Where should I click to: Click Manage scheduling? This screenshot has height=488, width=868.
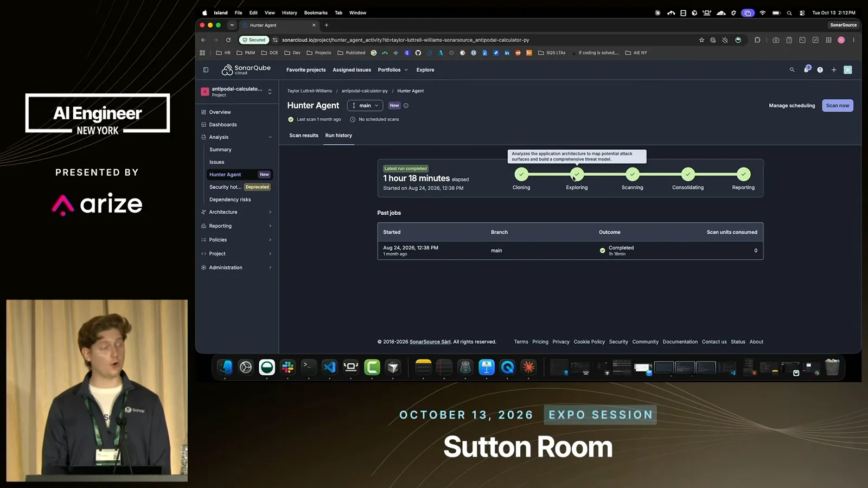(792, 106)
